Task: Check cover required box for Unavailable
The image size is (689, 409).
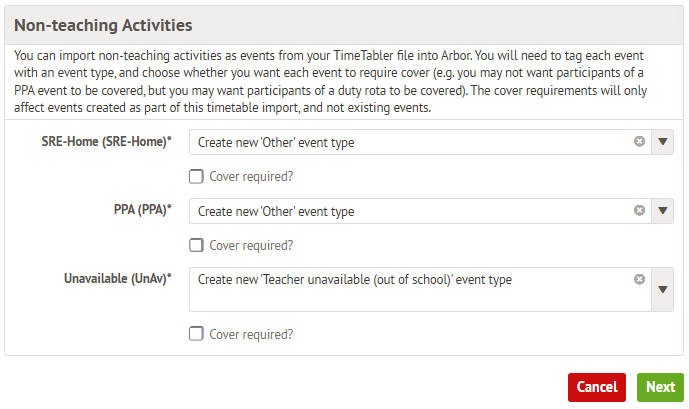Action: point(196,334)
